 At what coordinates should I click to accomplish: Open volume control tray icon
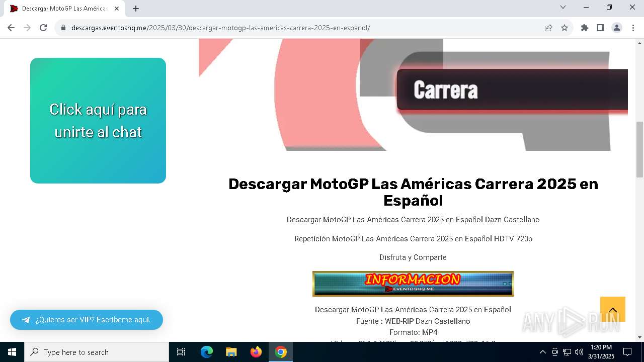tap(579, 352)
